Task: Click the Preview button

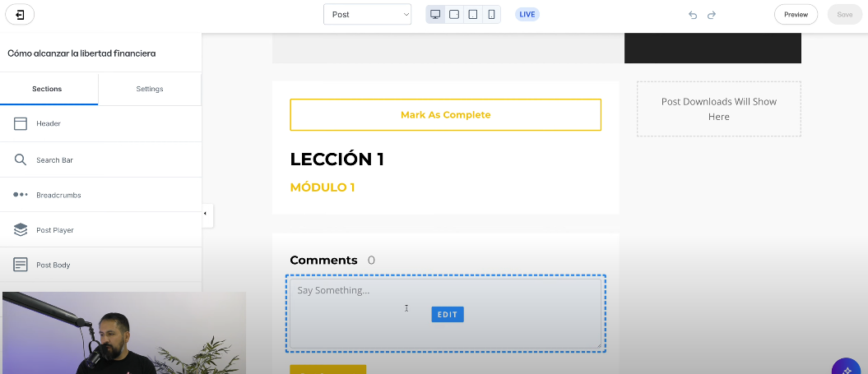Action: point(796,15)
